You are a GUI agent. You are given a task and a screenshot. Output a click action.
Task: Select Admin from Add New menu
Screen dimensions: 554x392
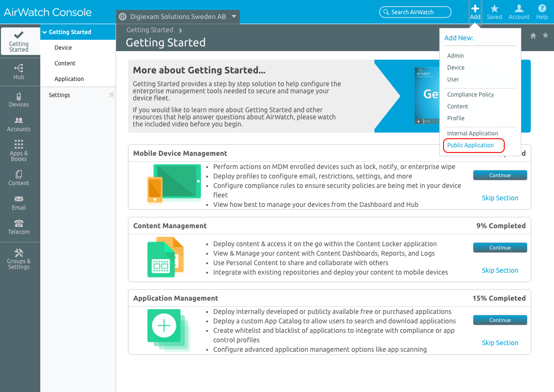455,56
